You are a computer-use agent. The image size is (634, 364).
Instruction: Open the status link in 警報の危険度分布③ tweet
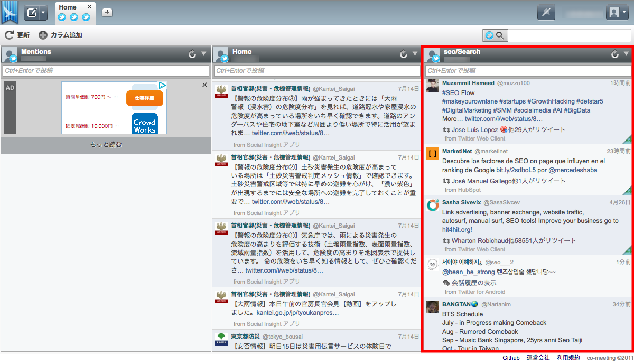tap(291, 133)
